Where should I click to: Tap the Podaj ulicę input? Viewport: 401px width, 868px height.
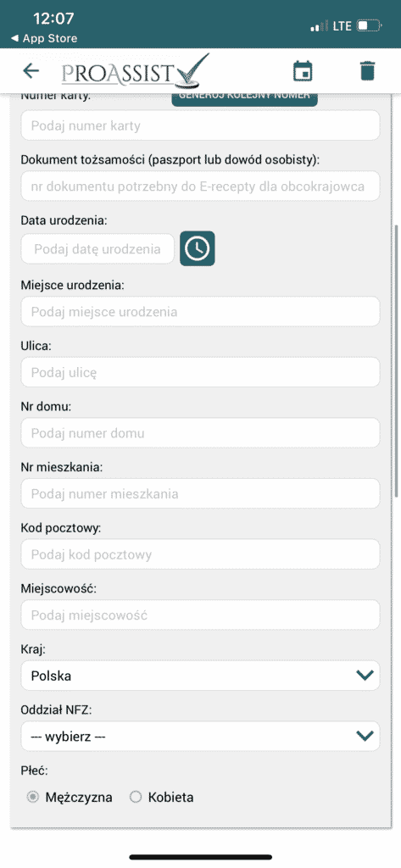point(200,373)
